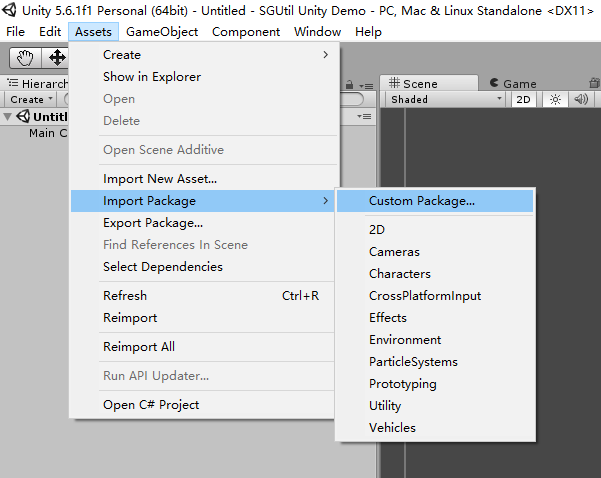Click the Unity logo in title bar
Image resolution: width=601 pixels, height=478 pixels.
9,10
